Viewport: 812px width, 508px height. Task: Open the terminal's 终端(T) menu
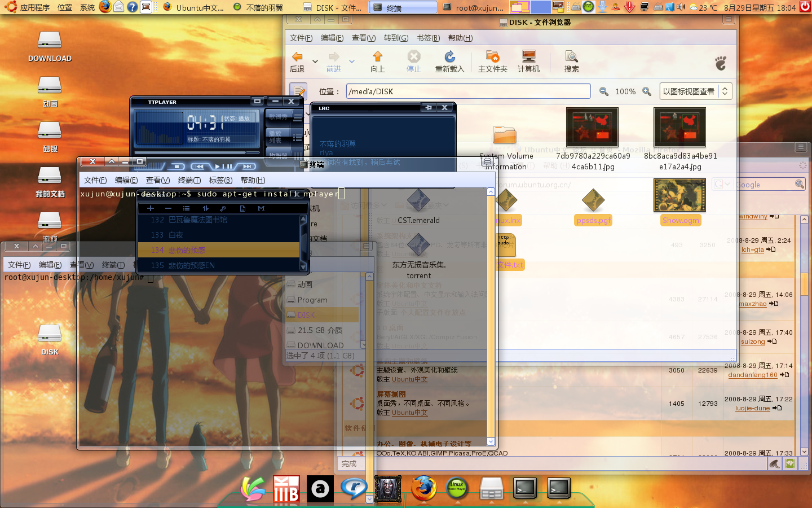click(x=189, y=180)
